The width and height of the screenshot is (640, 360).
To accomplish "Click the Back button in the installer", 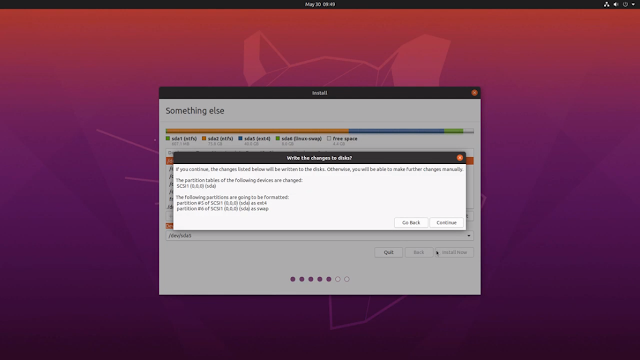I will tap(419, 252).
